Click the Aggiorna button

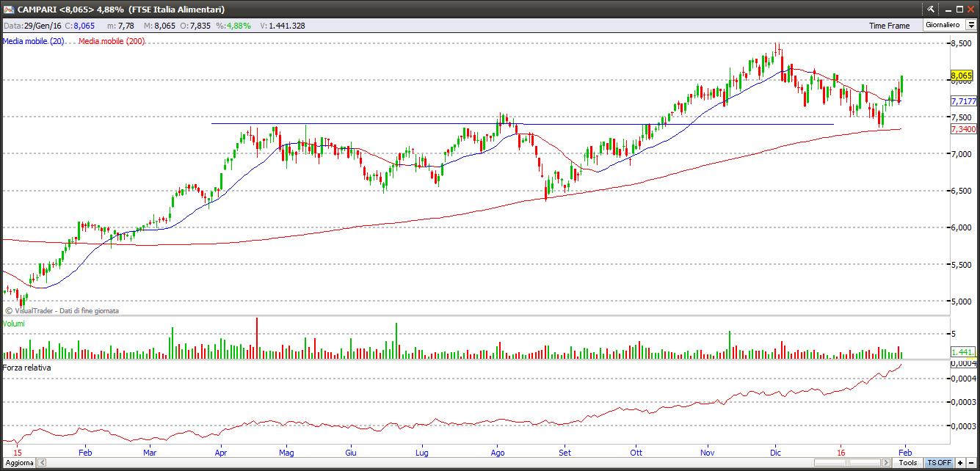coord(18,463)
